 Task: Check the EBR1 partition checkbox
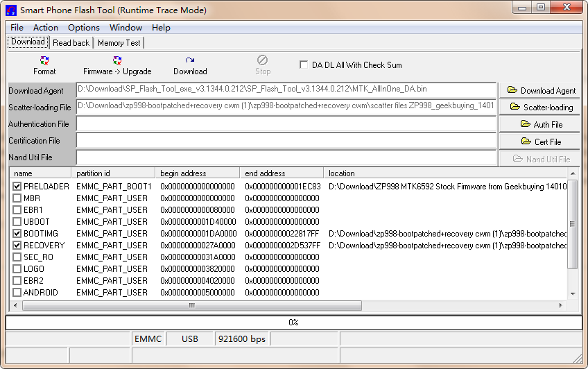point(17,210)
